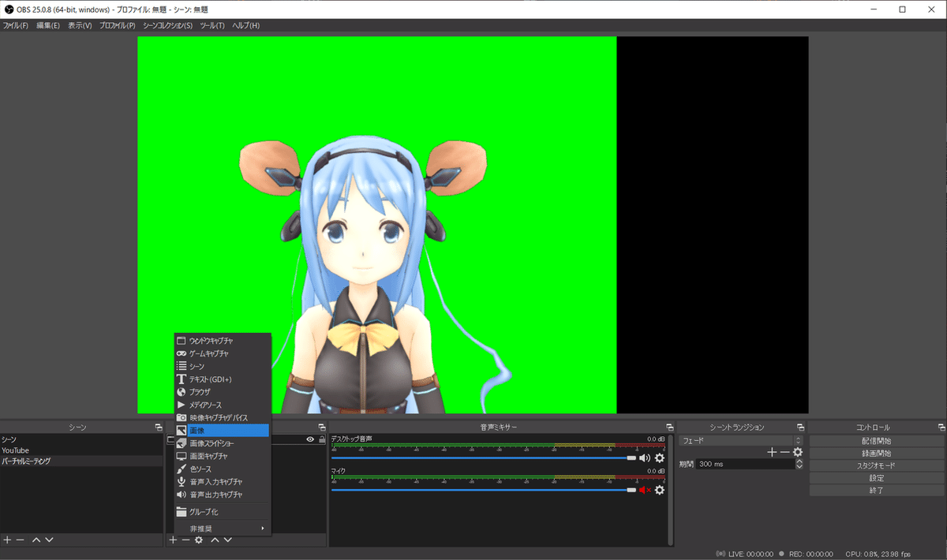
Task: Move source down in the sources list
Action: tap(228, 539)
